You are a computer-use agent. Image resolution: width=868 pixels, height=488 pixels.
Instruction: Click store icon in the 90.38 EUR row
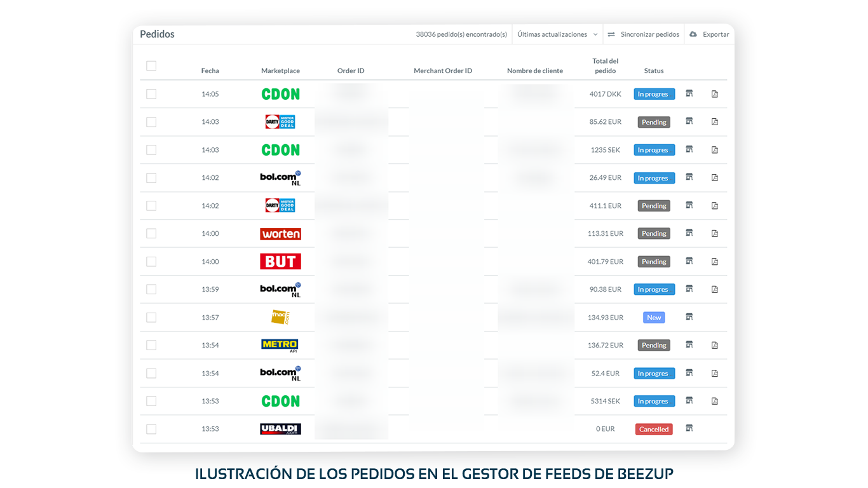click(x=689, y=289)
